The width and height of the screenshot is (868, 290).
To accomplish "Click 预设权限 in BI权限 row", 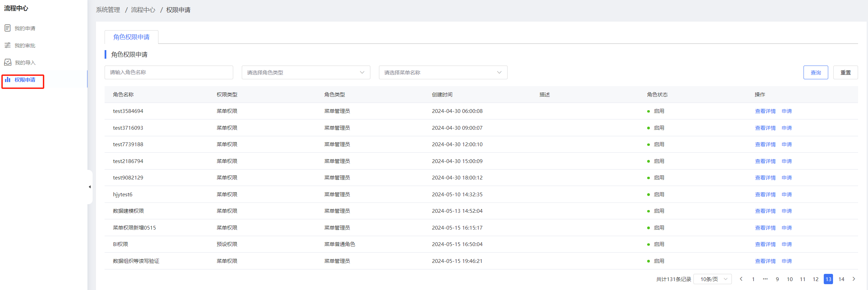I will (227, 244).
